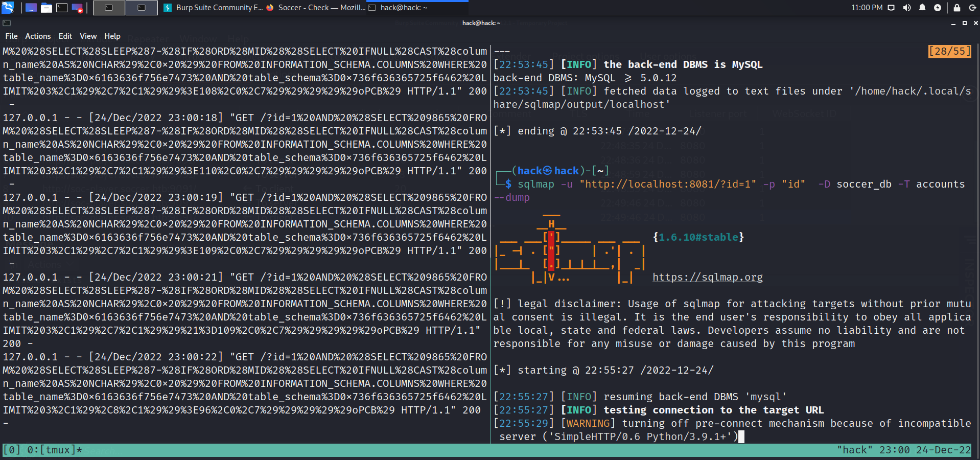Switch to the second workspace thumbnail
Screen dimensions: 980x460
[x=142, y=8]
